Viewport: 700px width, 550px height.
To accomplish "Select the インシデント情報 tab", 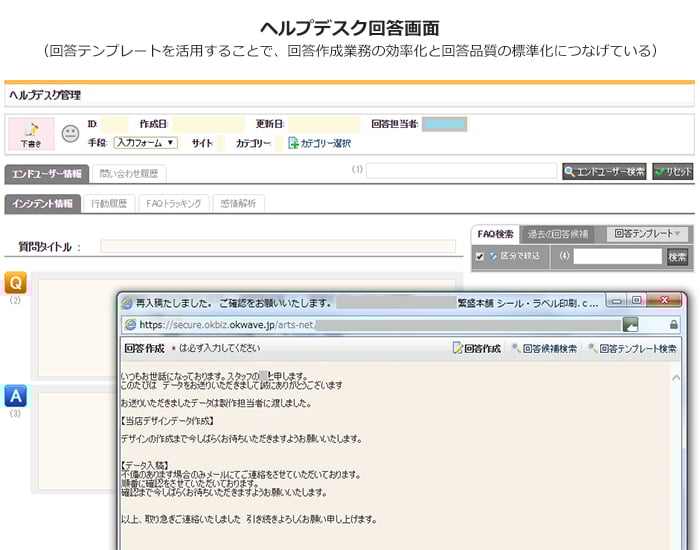I will (x=43, y=204).
